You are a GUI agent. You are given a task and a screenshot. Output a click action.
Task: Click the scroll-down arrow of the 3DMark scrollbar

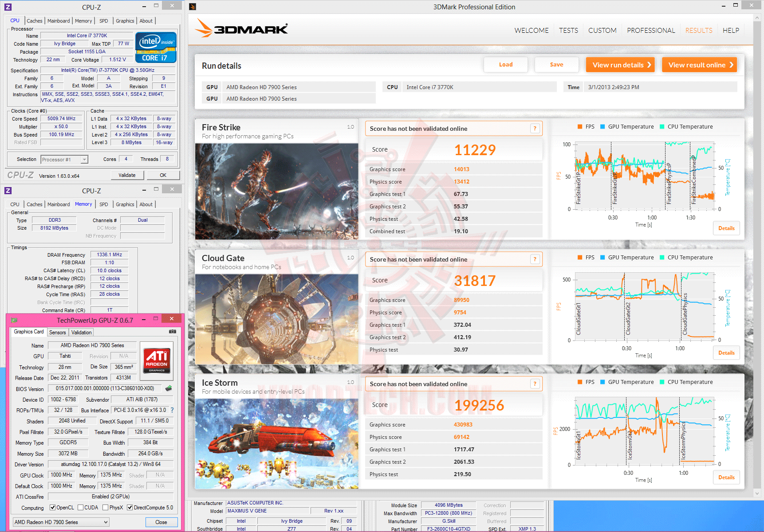[x=757, y=493]
